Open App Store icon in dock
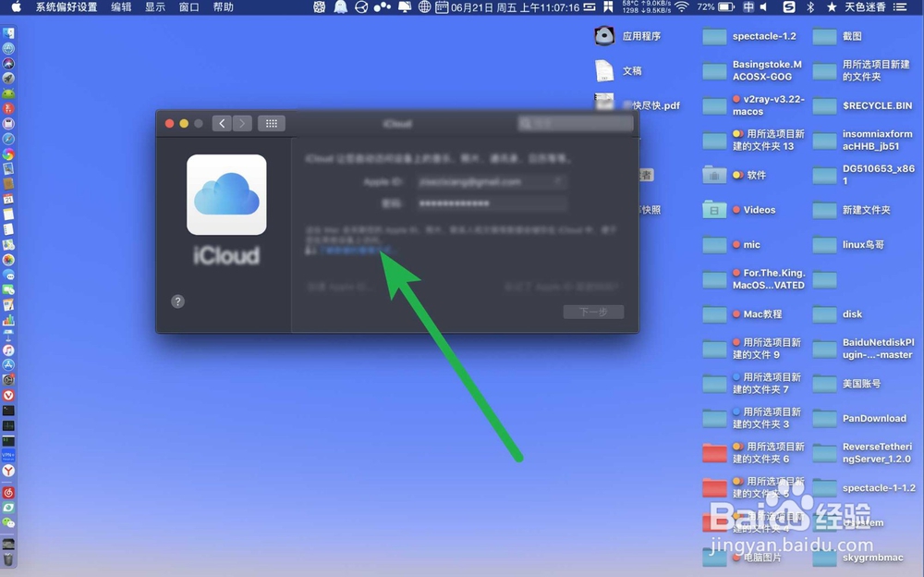The height and width of the screenshot is (577, 924). [8, 365]
